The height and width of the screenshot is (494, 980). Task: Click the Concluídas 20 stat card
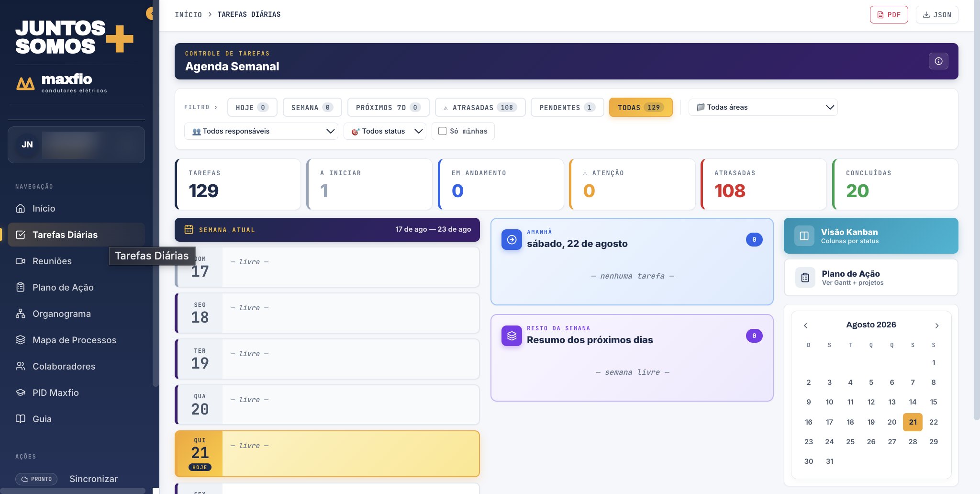[895, 184]
